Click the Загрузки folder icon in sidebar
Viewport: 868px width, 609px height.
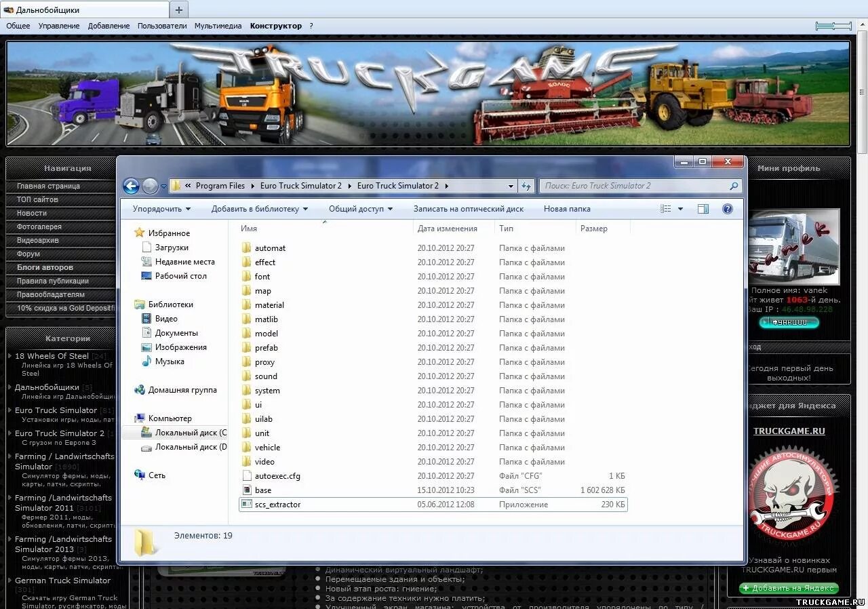(x=146, y=248)
